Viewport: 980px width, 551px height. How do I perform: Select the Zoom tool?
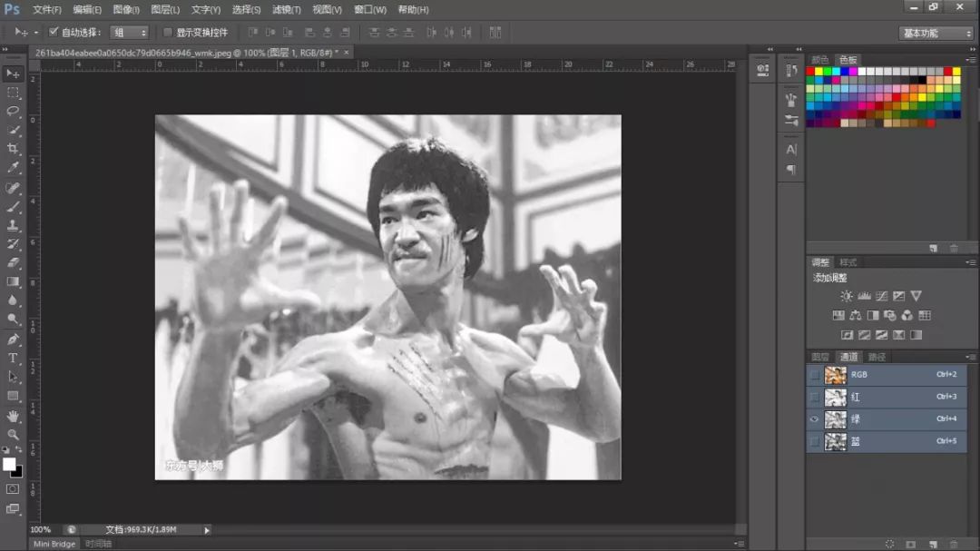(13, 435)
